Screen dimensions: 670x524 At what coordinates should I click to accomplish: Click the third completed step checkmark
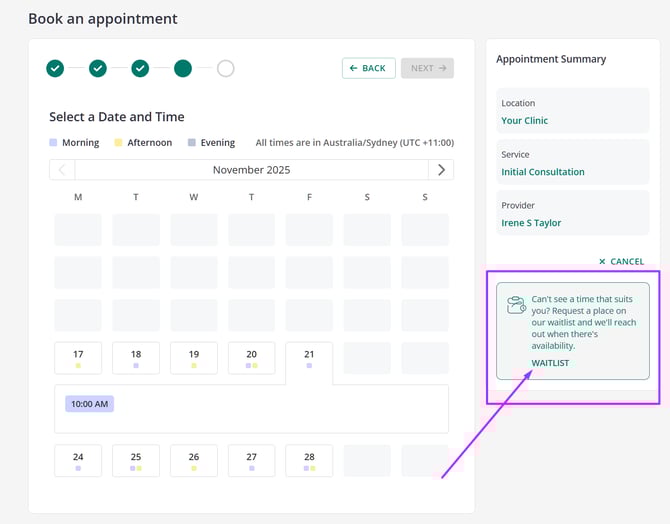[x=140, y=68]
